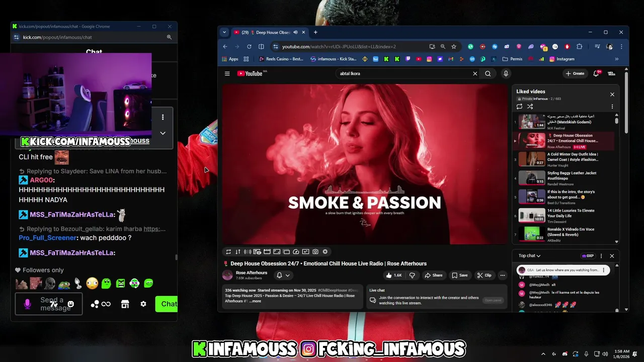Open the YouTube hamburger guide menu
644x362 pixels.
click(227, 73)
